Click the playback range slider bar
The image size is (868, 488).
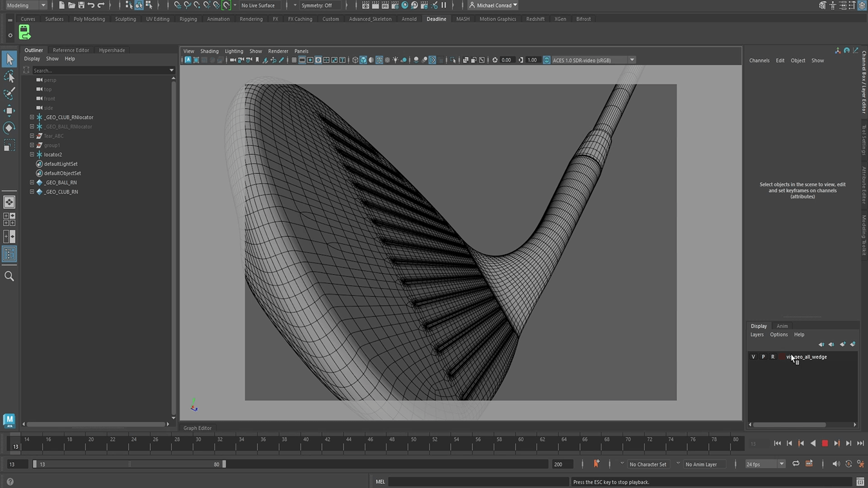tap(130, 464)
